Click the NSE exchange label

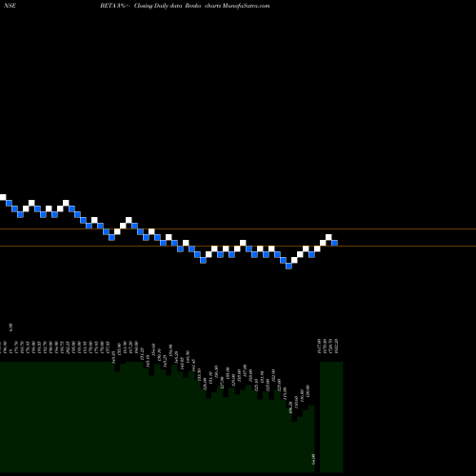click(10, 6)
